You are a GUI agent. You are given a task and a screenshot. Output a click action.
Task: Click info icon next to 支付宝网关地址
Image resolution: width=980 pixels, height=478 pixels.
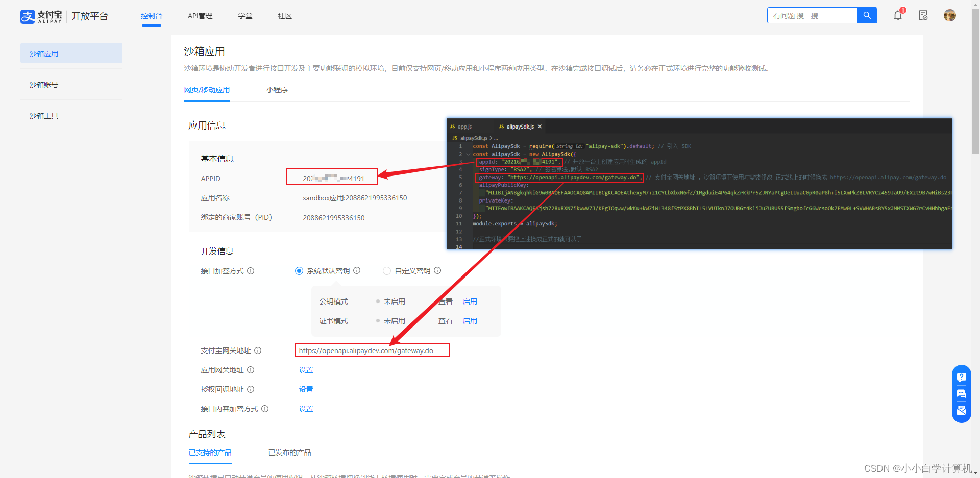258,350
